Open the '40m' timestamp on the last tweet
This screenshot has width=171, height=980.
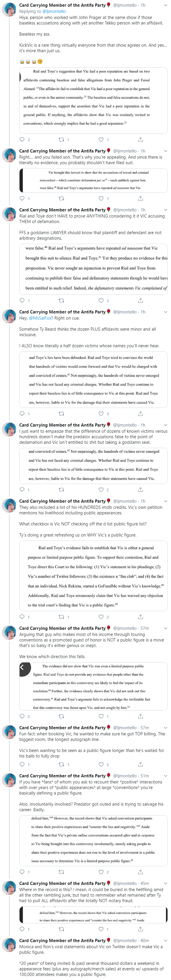point(145,940)
